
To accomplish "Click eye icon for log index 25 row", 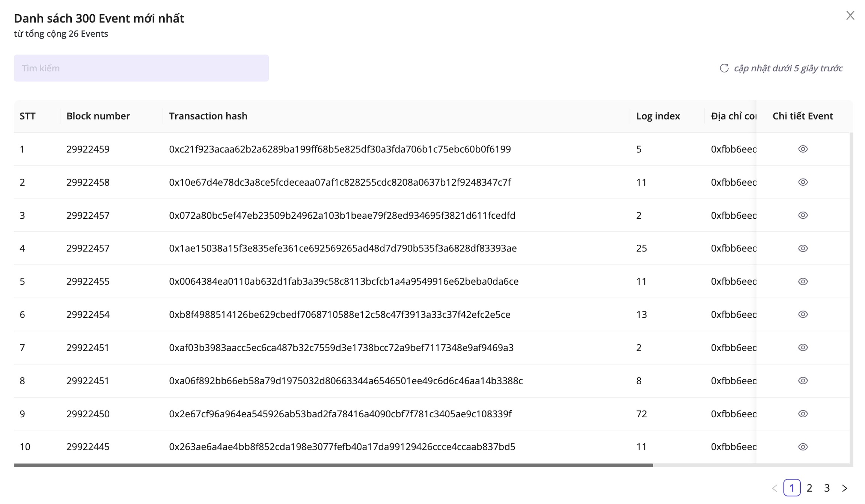I will point(803,248).
